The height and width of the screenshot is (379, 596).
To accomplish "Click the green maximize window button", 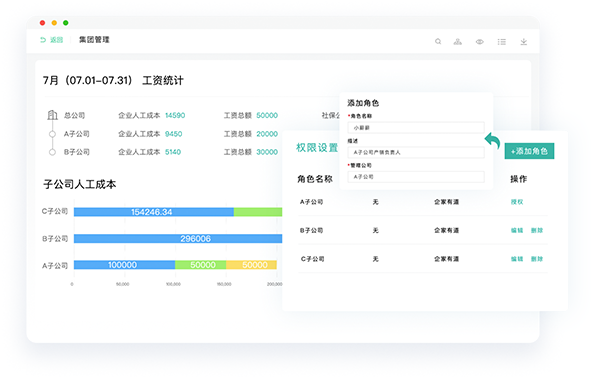I will coord(66,23).
